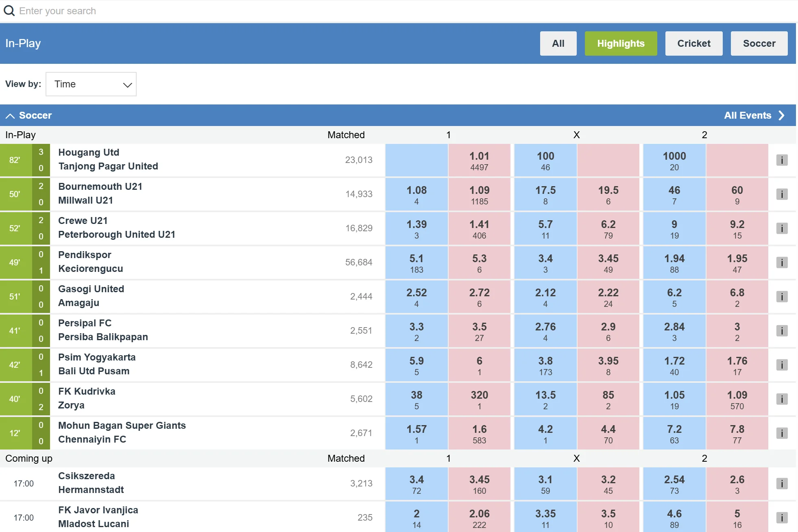Back Pendikspor at 5.1
Image resolution: width=798 pixels, height=532 pixels.
tap(416, 263)
